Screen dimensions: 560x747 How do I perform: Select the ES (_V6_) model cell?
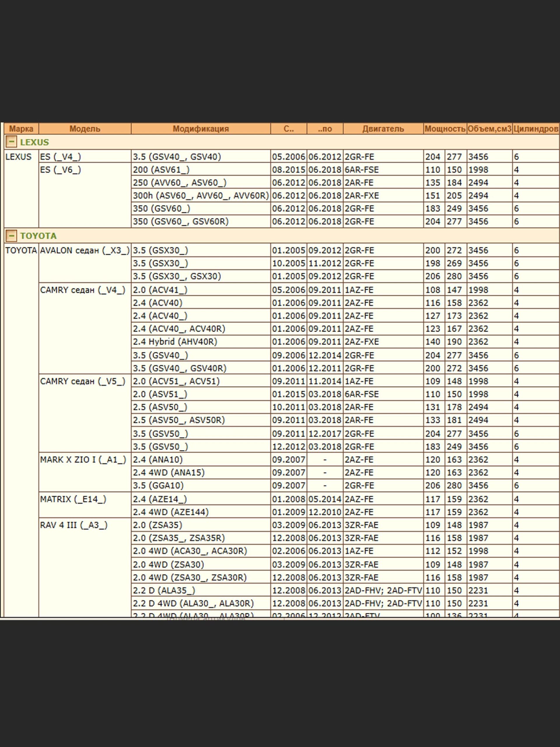(x=61, y=170)
